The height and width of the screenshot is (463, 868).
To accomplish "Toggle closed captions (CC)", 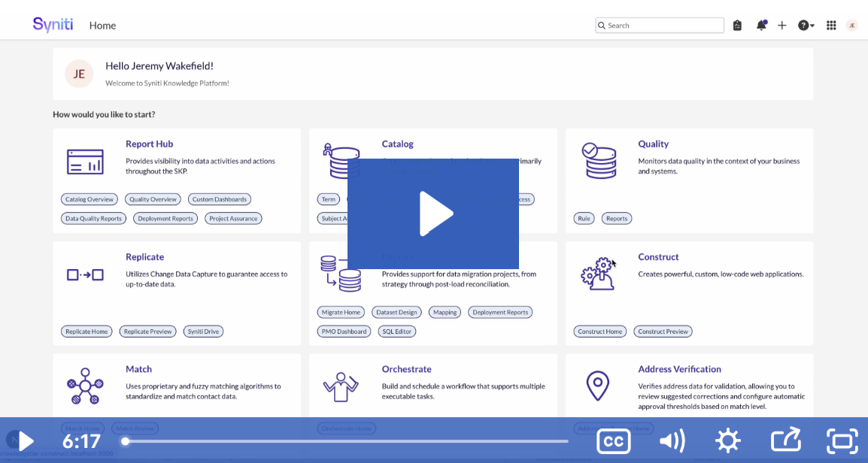I will coord(613,441).
